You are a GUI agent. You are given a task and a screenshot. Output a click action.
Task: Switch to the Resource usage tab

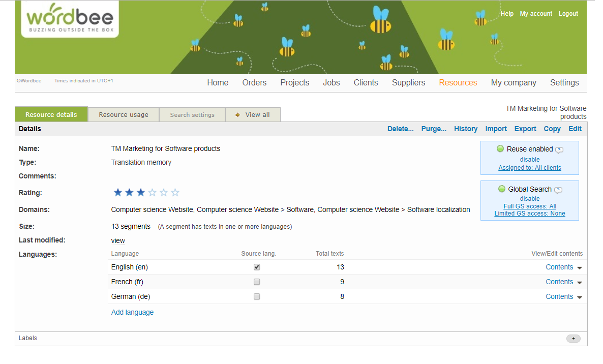point(123,114)
